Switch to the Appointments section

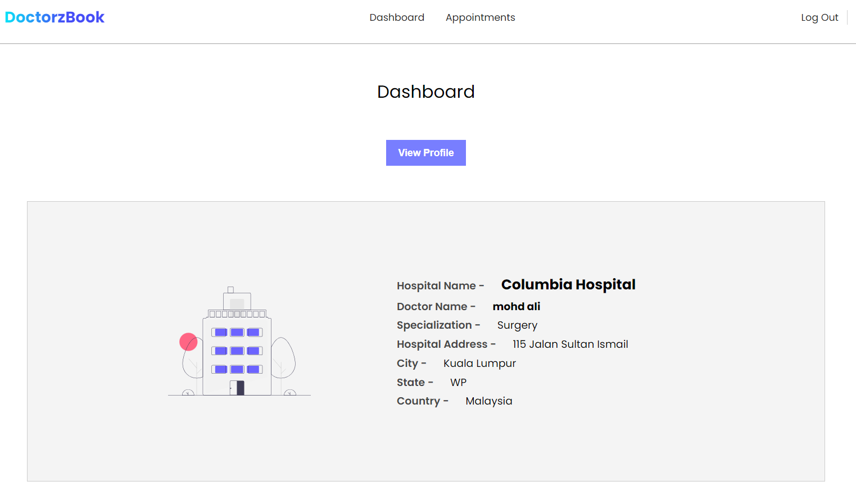click(x=480, y=17)
